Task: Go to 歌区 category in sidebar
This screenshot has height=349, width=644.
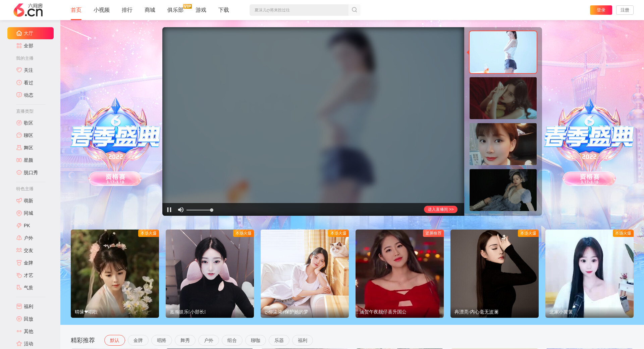Action: (x=28, y=123)
